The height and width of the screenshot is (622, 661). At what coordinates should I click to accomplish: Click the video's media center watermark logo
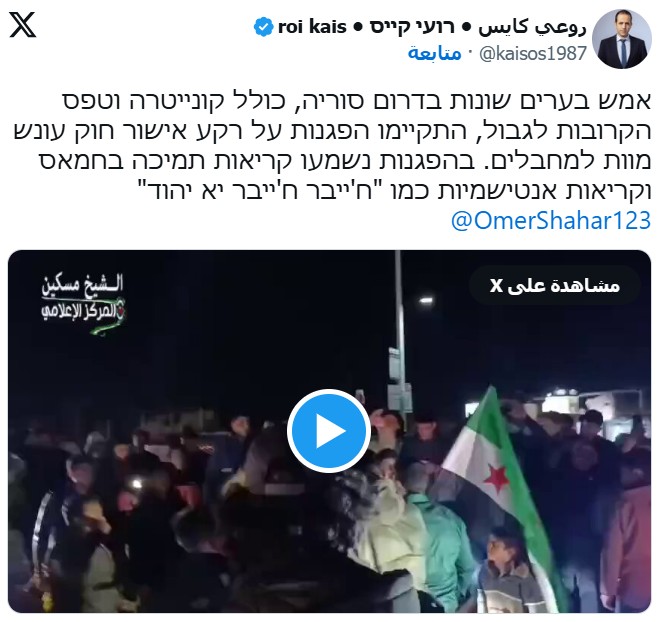[83, 301]
